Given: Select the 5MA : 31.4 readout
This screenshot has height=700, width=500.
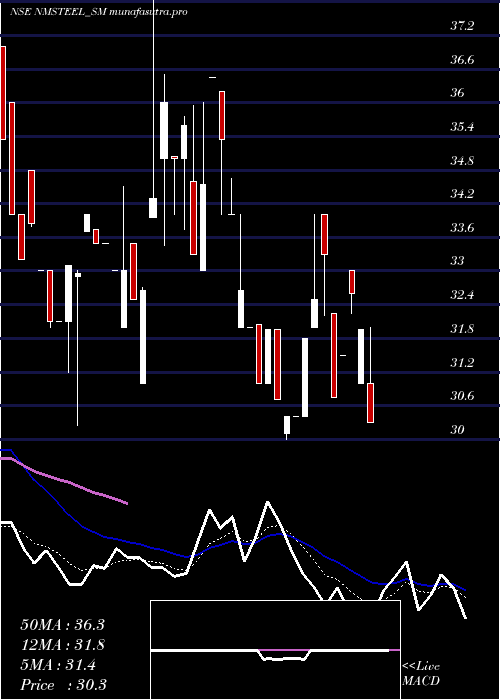Looking at the screenshot, I should [58, 665].
